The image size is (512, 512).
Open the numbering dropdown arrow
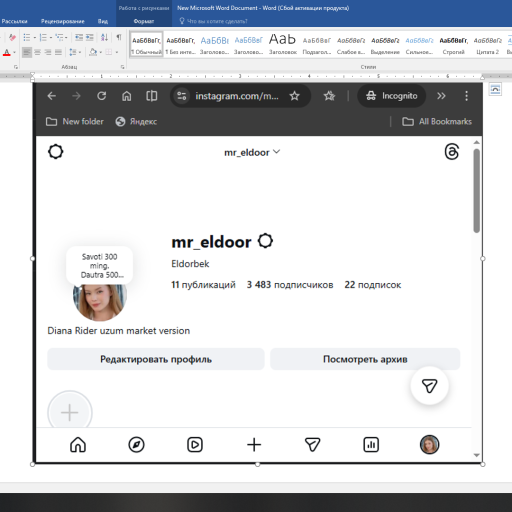coord(51,38)
